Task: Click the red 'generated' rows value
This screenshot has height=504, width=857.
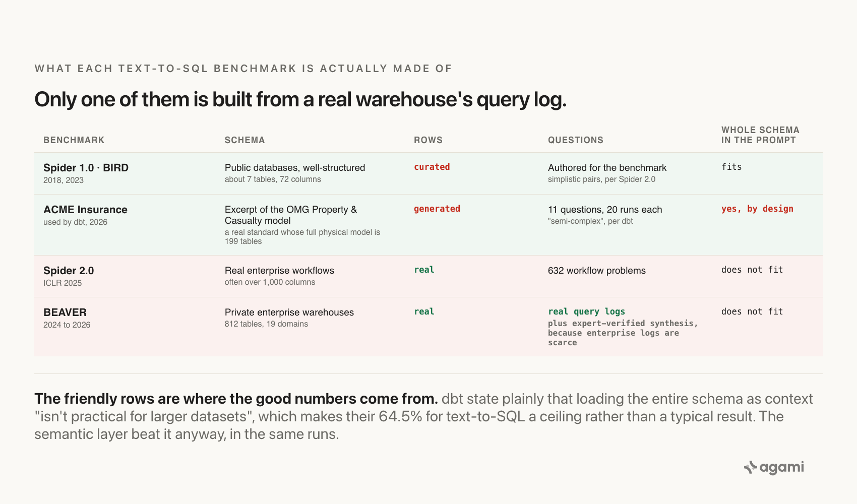Action: [x=437, y=209]
